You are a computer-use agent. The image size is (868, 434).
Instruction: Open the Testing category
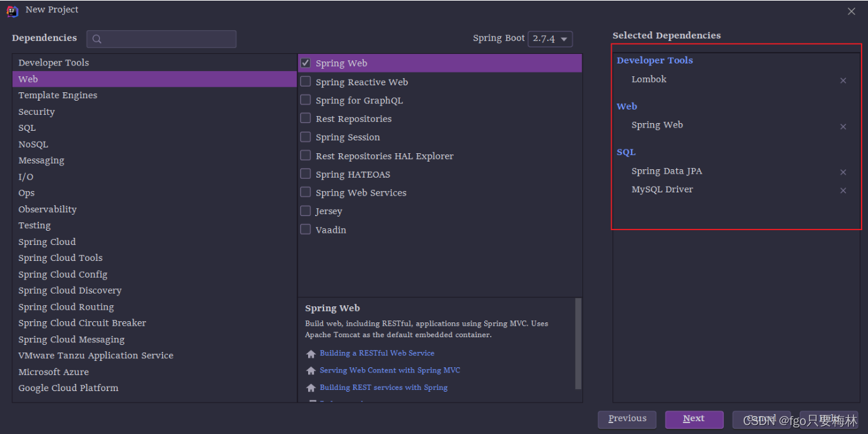[154, 226]
